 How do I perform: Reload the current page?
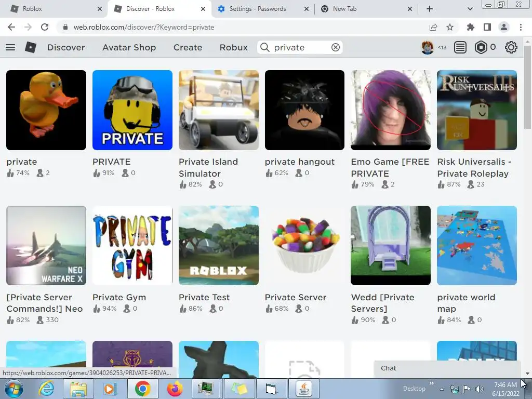(45, 27)
